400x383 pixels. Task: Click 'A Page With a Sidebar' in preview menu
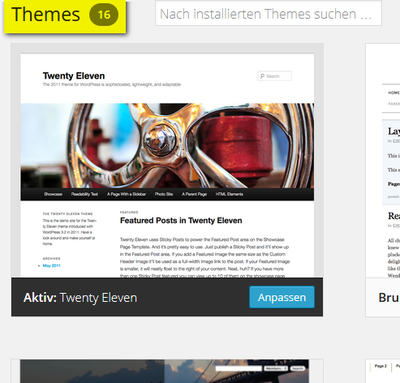[x=126, y=194]
